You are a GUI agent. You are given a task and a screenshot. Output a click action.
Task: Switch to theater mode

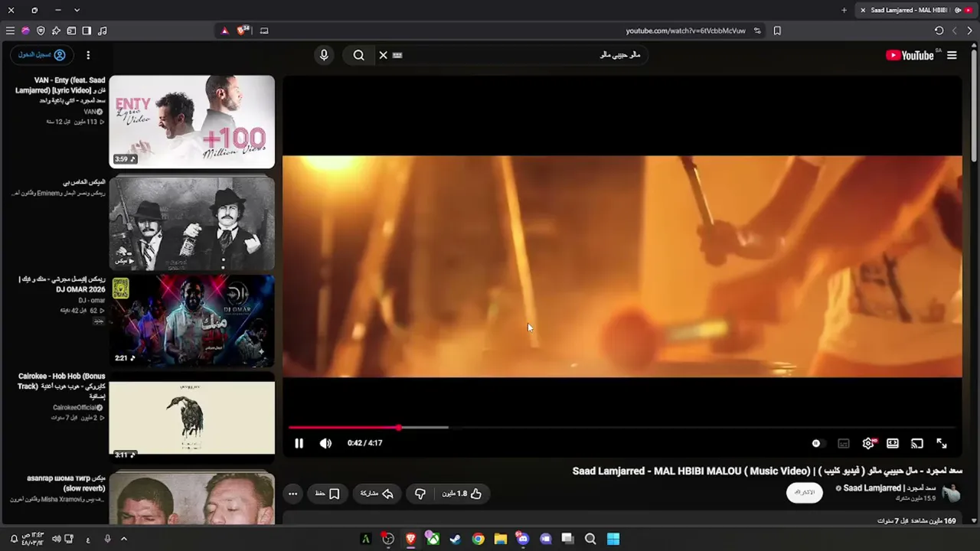(x=893, y=443)
